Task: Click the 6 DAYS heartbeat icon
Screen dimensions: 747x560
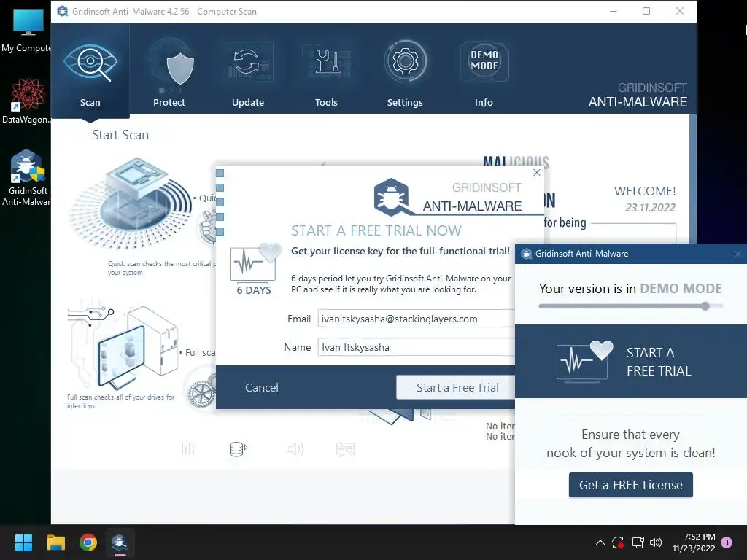Action: coord(255,268)
